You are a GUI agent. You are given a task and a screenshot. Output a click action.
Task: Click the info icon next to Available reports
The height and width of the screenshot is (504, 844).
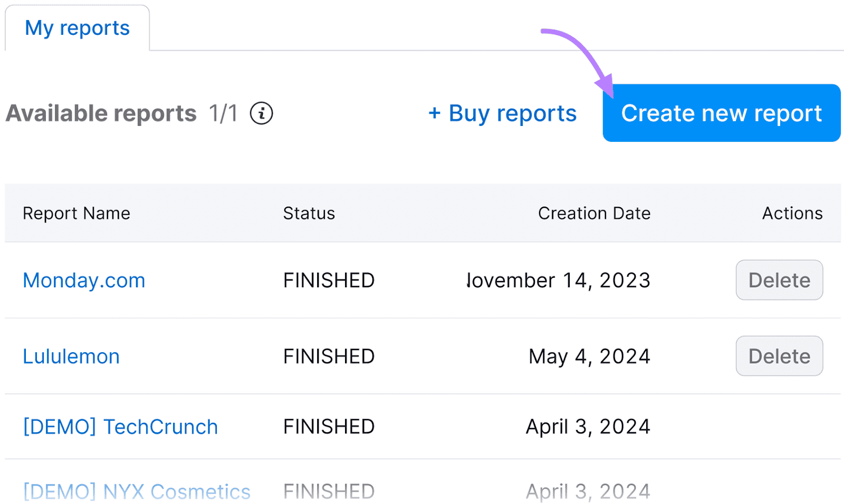coord(261,113)
